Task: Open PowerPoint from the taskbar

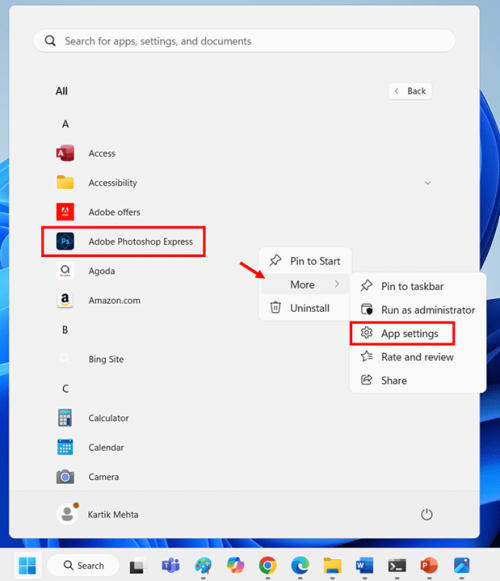Action: pos(429,565)
